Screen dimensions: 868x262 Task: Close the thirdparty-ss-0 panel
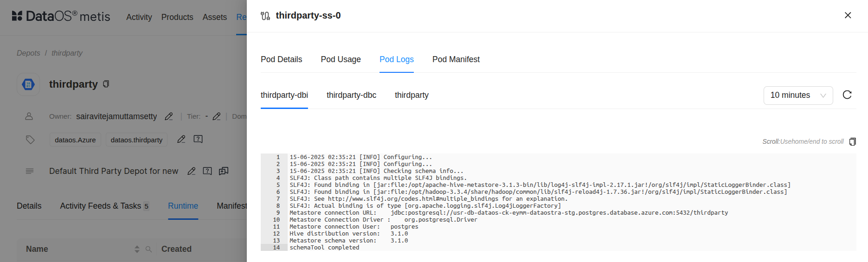coord(848,15)
